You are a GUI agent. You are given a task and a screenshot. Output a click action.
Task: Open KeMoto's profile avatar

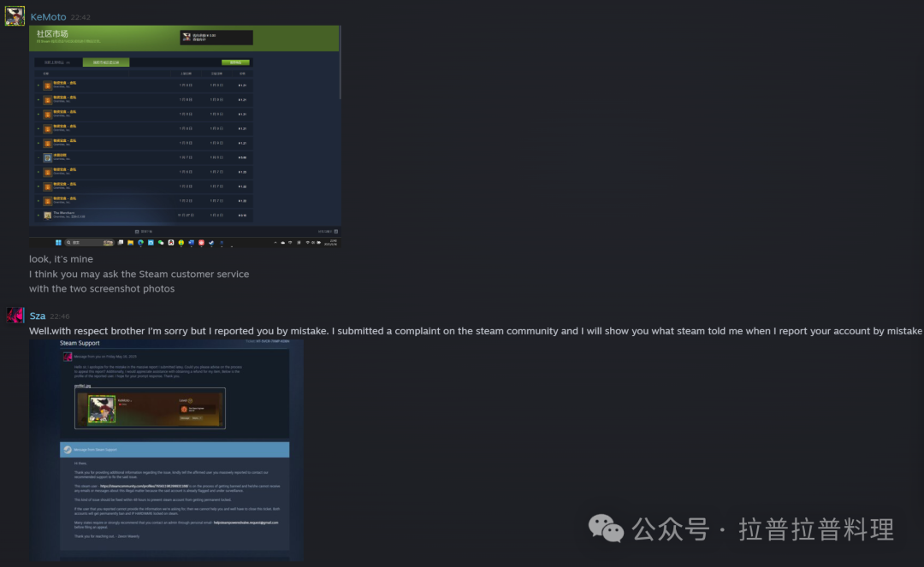(x=15, y=16)
